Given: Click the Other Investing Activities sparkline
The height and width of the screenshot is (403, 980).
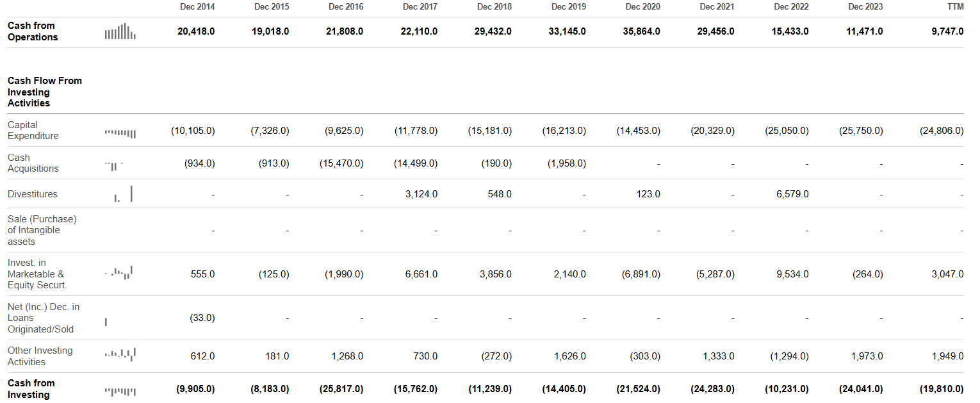Looking at the screenshot, I should click(x=120, y=354).
